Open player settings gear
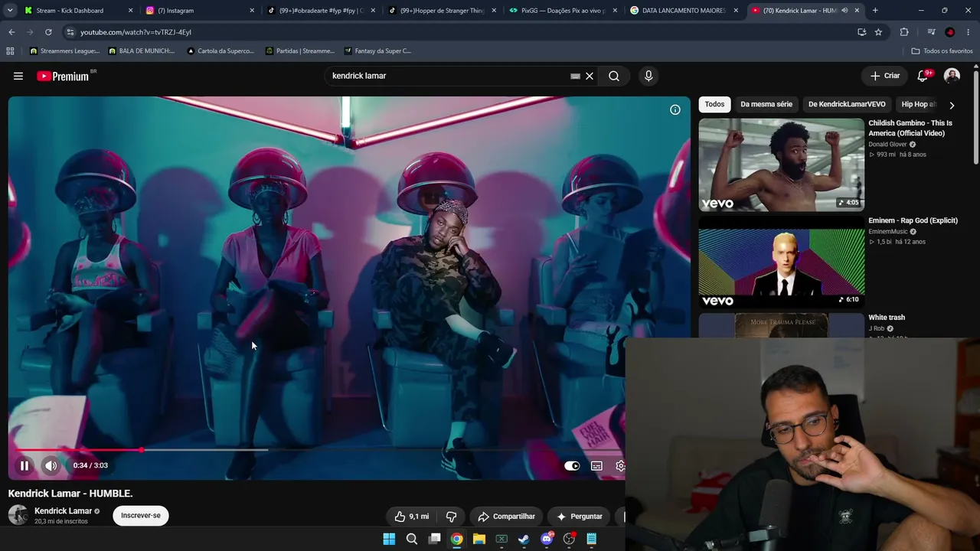 [620, 465]
